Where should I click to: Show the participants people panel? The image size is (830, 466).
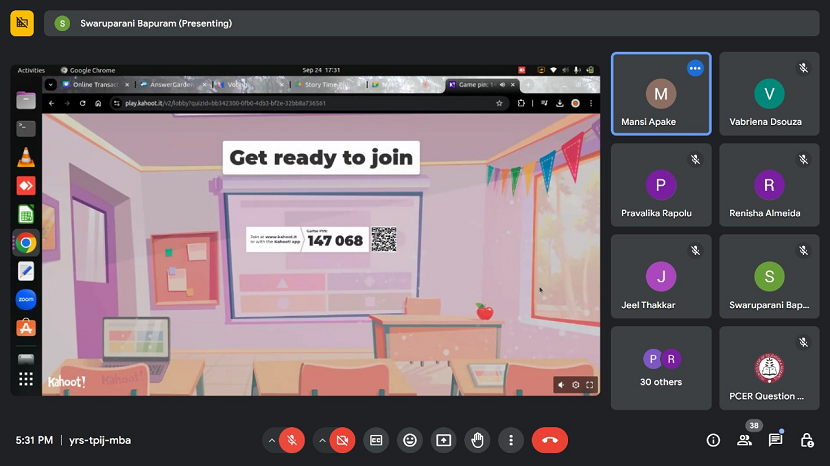click(743, 440)
